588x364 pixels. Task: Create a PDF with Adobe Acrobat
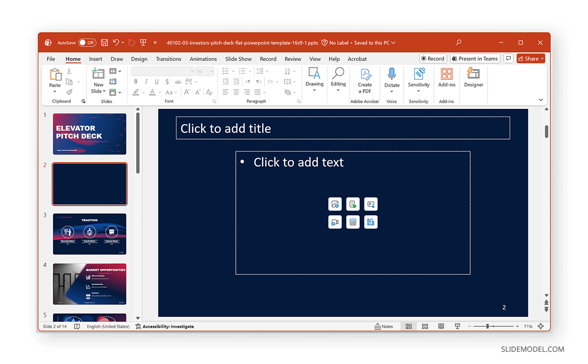click(x=365, y=81)
